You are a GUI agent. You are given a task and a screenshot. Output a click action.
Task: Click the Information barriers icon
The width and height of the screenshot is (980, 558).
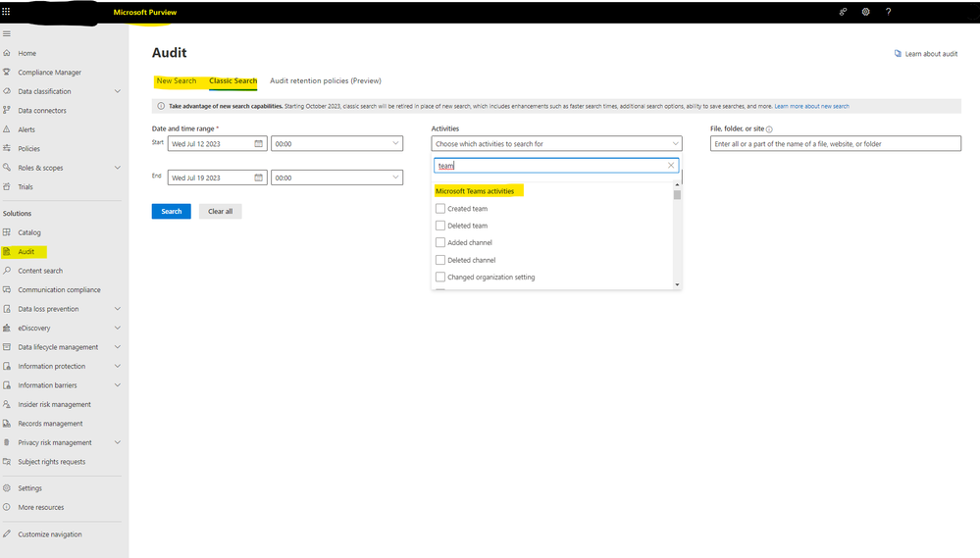tap(7, 385)
